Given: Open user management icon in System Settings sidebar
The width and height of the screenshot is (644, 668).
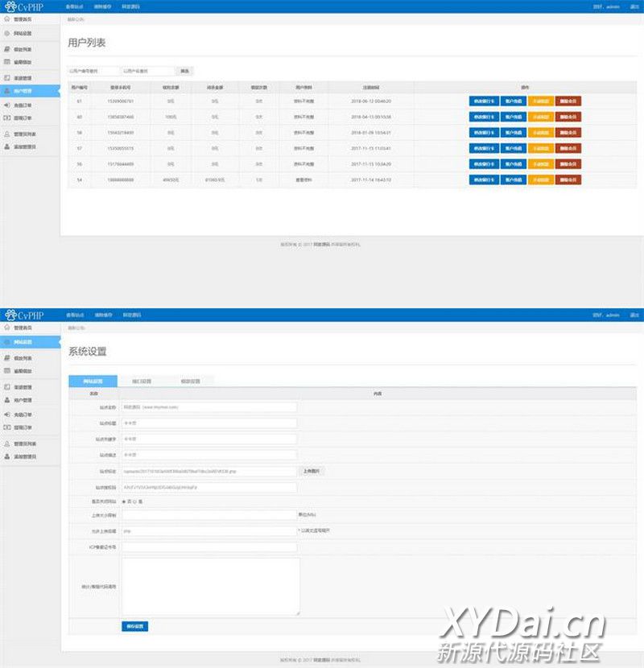Looking at the screenshot, I should point(7,399).
